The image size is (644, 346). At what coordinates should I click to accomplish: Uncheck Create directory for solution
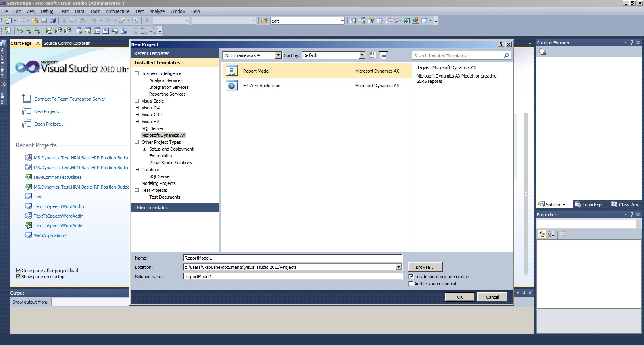[411, 277]
